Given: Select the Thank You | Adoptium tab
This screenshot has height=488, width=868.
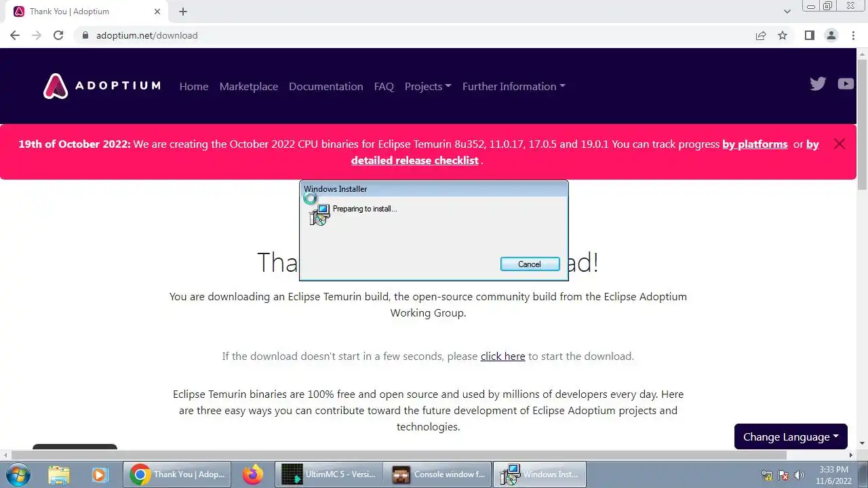Looking at the screenshot, I should click(87, 12).
